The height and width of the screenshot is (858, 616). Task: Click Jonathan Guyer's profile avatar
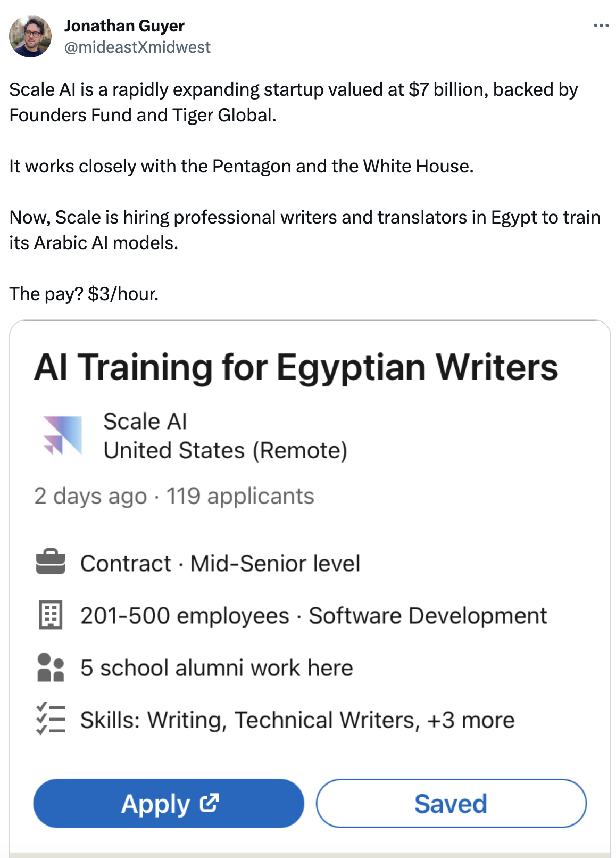[30, 36]
